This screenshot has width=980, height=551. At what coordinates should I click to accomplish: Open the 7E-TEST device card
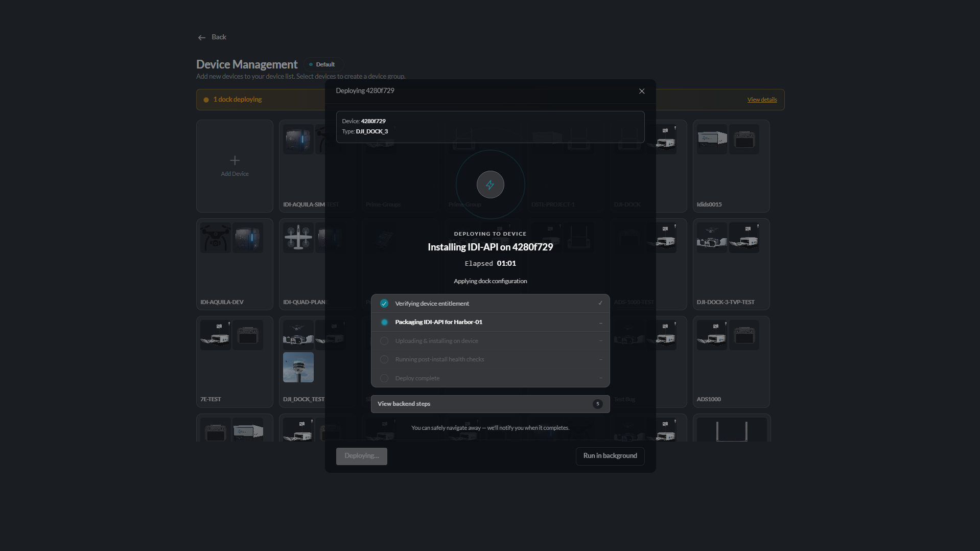[x=235, y=362]
